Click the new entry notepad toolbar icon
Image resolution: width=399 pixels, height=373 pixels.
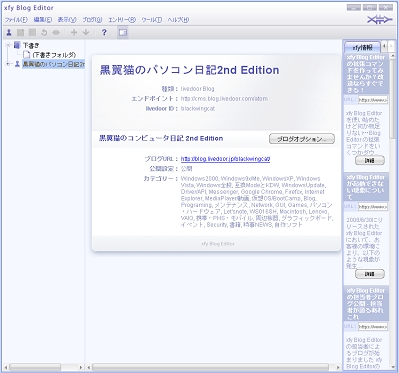tap(21, 32)
